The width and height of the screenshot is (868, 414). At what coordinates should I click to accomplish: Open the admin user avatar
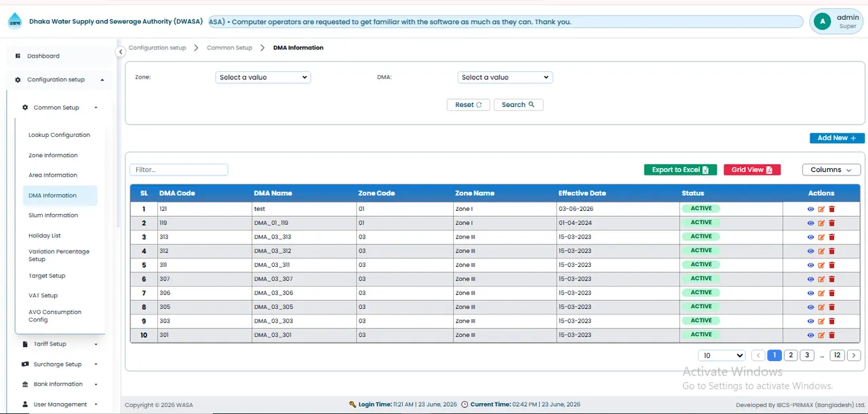pyautogui.click(x=823, y=22)
